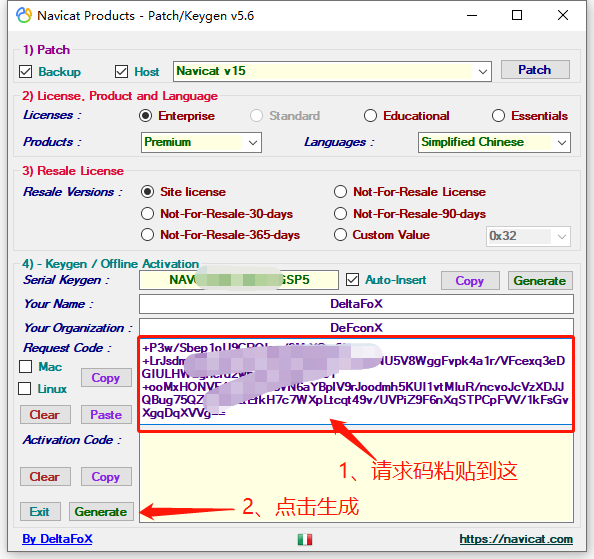
Task: Copy the Request Code
Action: pyautogui.click(x=106, y=378)
